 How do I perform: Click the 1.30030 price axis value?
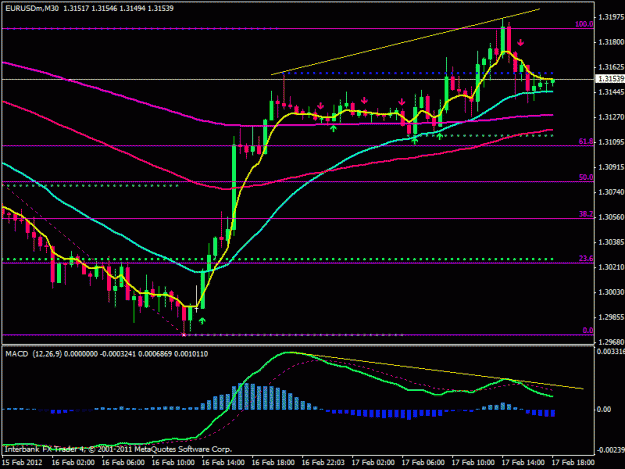tap(611, 292)
